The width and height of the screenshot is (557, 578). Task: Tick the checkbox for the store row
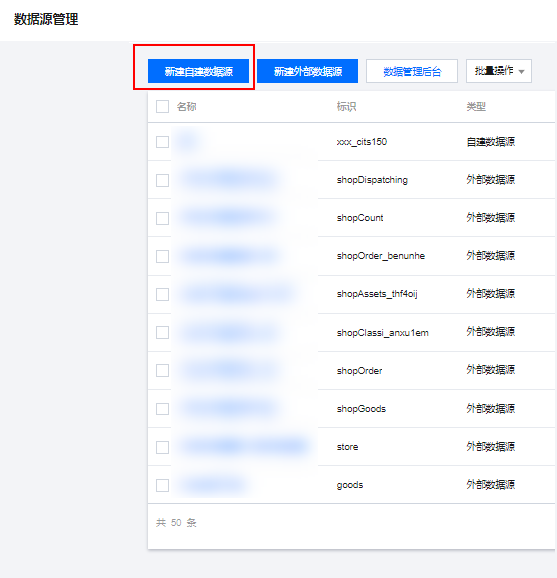pos(162,447)
